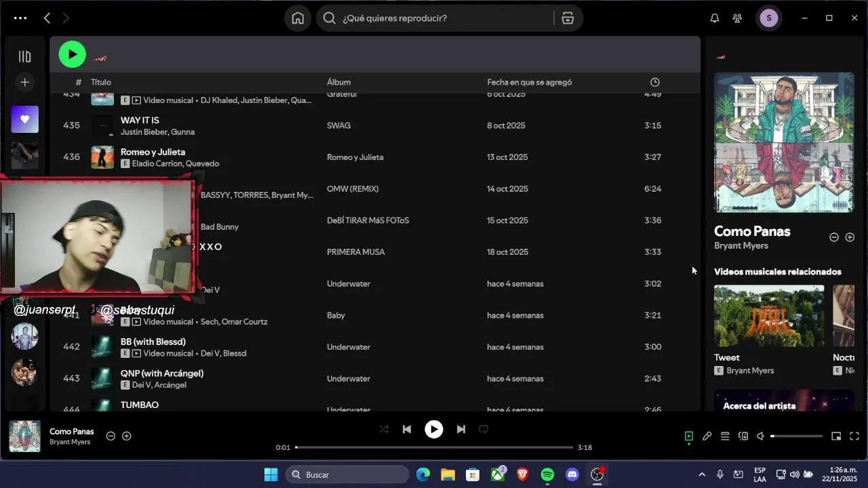Open the play queue

point(725,436)
